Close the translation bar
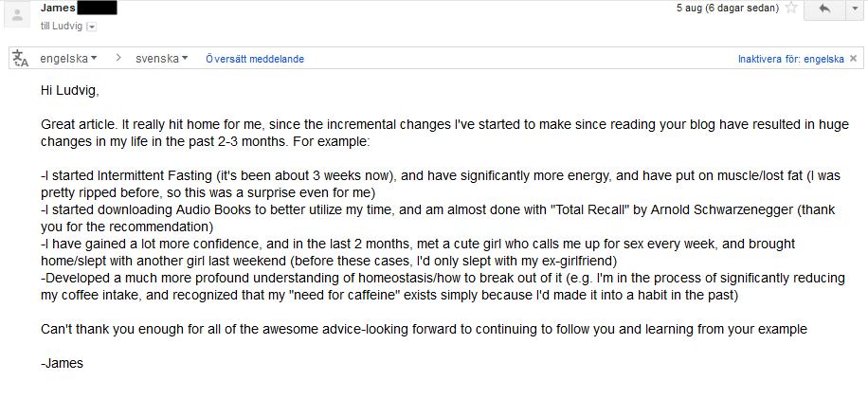 856,59
